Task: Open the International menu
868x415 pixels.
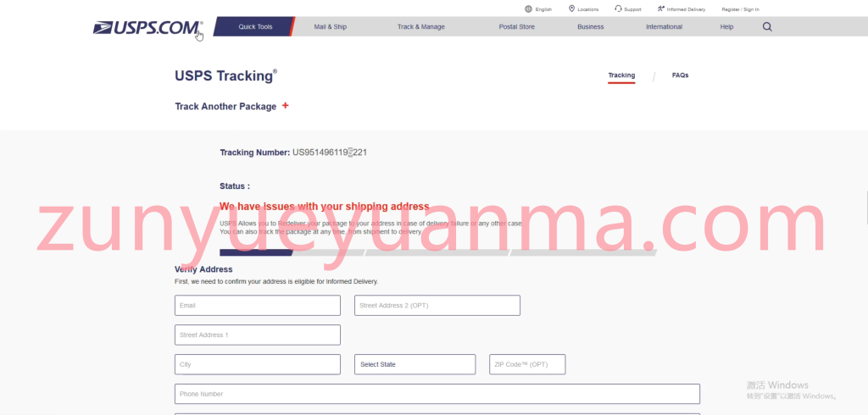Action: click(x=665, y=26)
